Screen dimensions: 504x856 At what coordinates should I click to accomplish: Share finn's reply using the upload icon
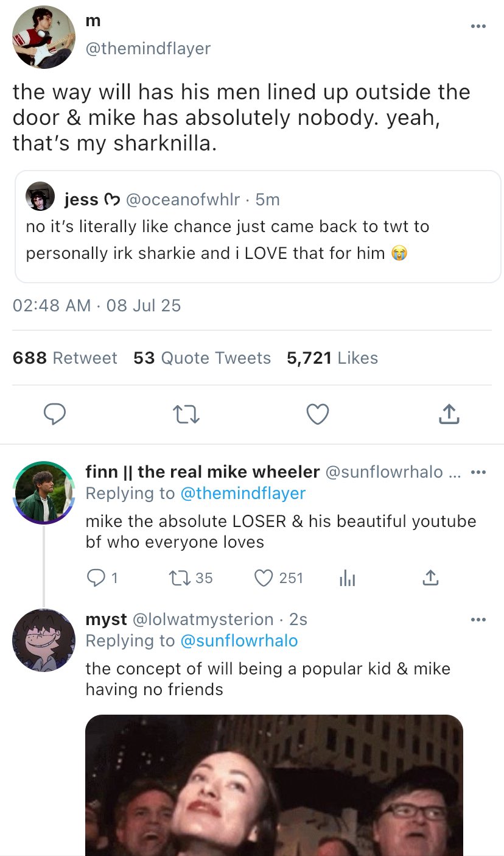[430, 578]
